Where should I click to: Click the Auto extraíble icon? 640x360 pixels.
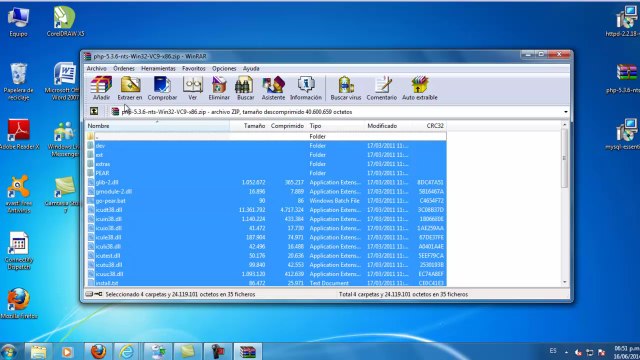coord(420,88)
